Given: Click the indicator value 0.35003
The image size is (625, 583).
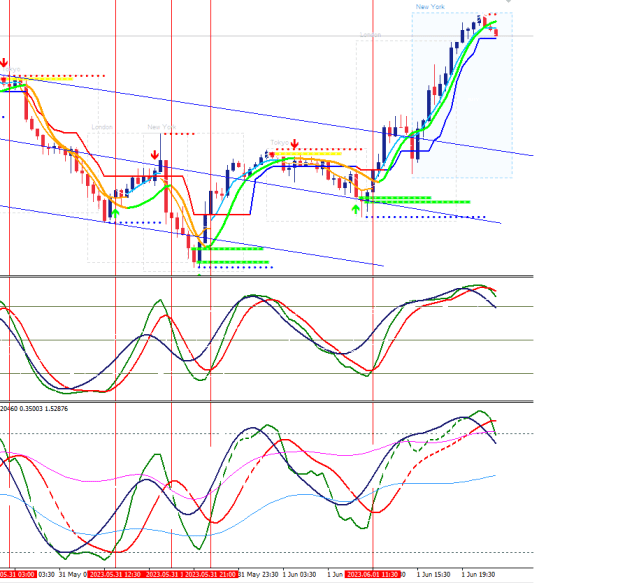Looking at the screenshot, I should (31, 408).
